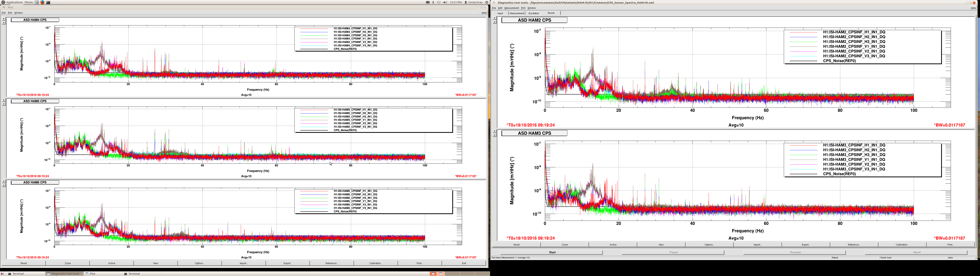980x276 pixels.
Task: Click the Bluetooth indicator icon
Action: click(x=433, y=2)
